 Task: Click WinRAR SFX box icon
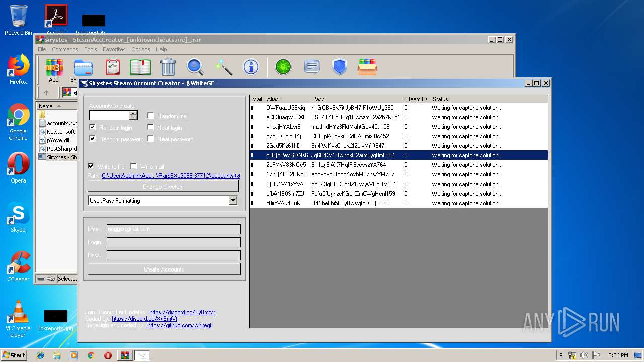[x=367, y=67]
